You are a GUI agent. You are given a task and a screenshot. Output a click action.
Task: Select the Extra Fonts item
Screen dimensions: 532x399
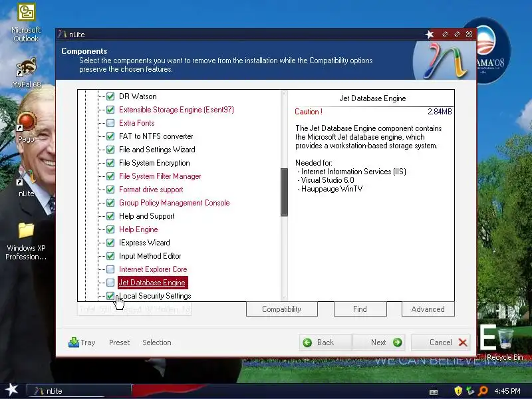137,123
